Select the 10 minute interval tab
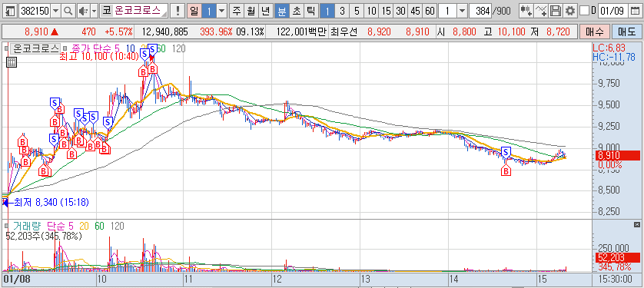Image resolution: width=644 pixels, height=288 pixels. click(371, 11)
